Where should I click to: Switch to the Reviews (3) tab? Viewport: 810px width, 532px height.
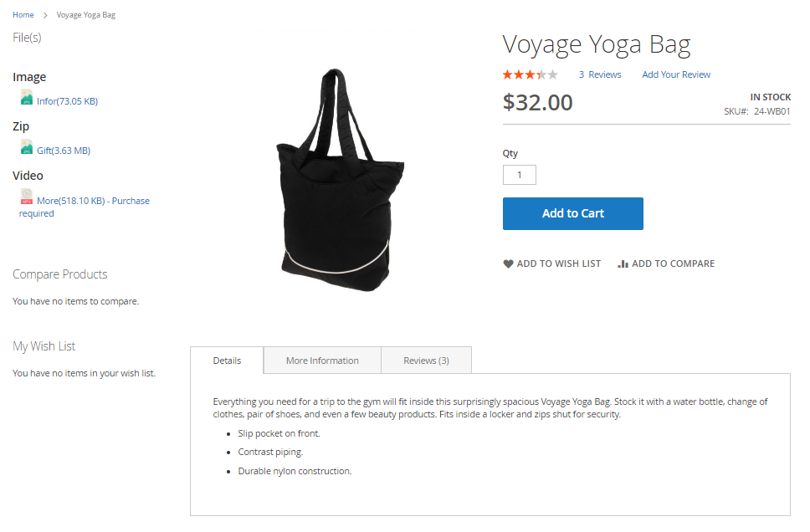tap(426, 361)
